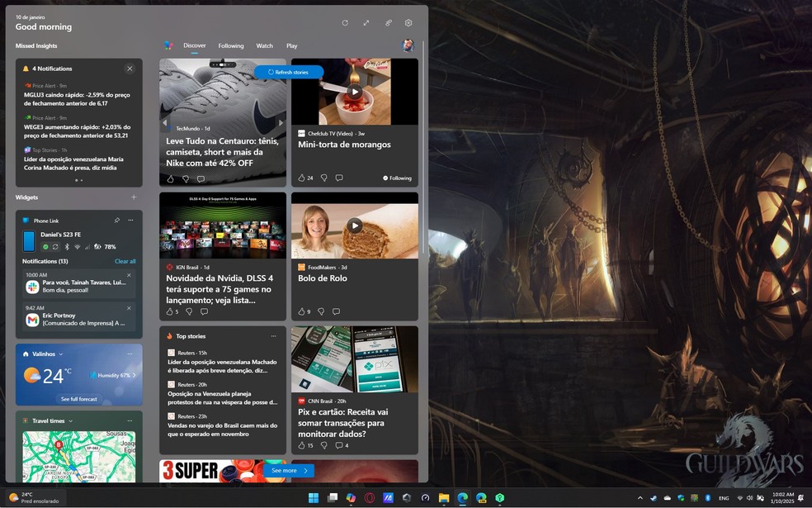812x508 pixels.
Task: Clear all Phone Link notifications
Action: pyautogui.click(x=125, y=261)
